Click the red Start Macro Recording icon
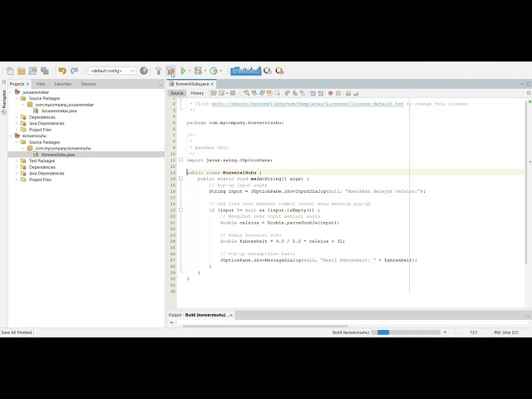Image resolution: width=532 pixels, height=399 pixels. click(331, 93)
